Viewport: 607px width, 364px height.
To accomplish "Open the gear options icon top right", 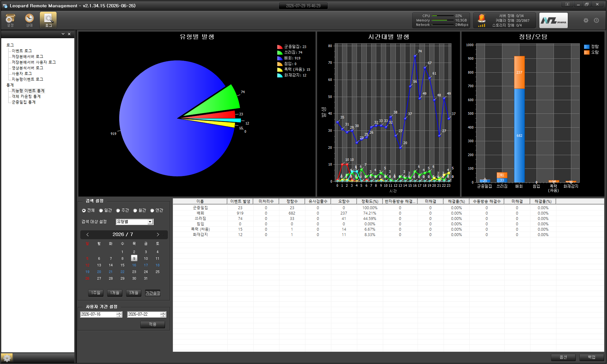I will (x=586, y=20).
